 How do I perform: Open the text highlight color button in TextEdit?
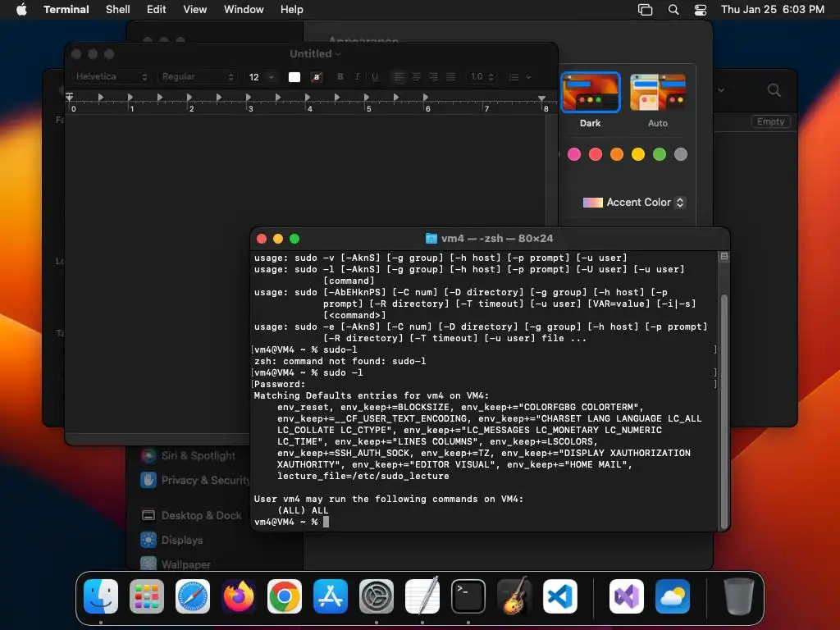pyautogui.click(x=317, y=77)
